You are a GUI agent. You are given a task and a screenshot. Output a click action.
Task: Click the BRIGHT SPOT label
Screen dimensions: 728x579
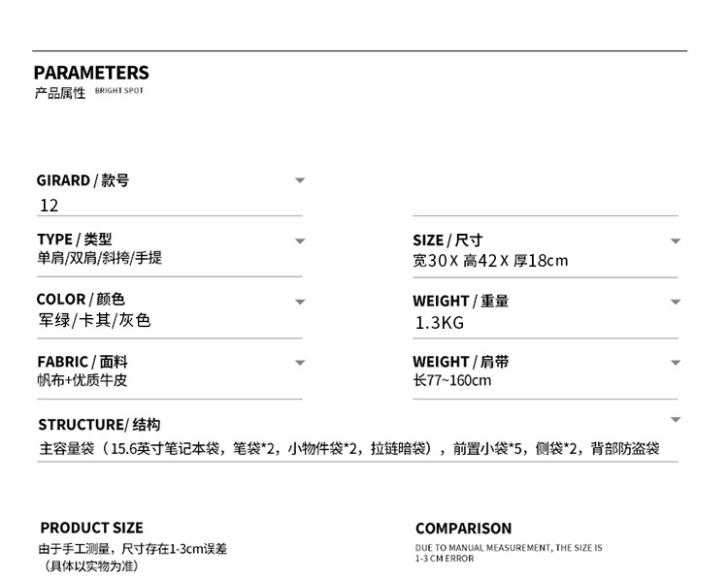[118, 91]
